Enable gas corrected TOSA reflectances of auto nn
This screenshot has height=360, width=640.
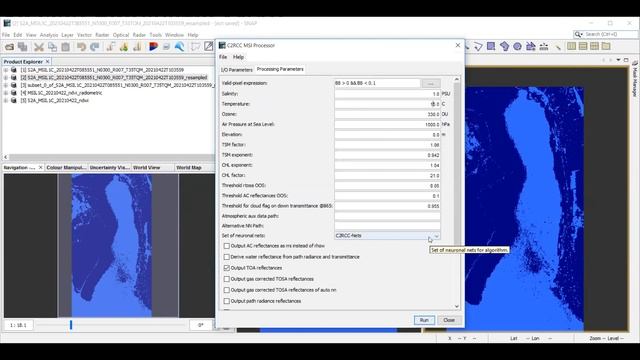(x=227, y=290)
